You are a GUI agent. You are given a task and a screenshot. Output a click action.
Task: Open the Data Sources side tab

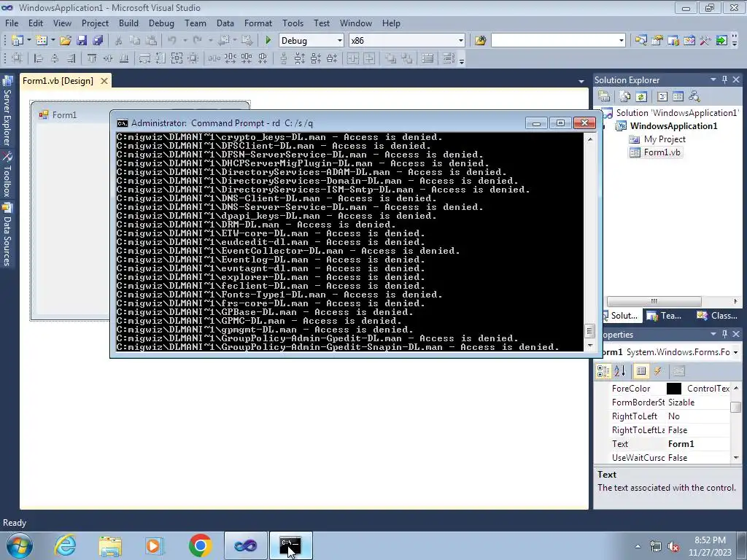7,235
